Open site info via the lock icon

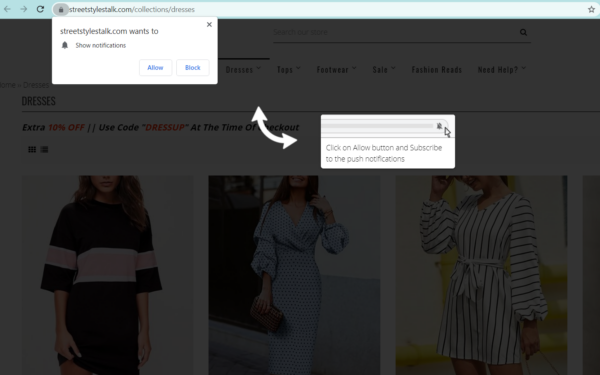coord(61,10)
